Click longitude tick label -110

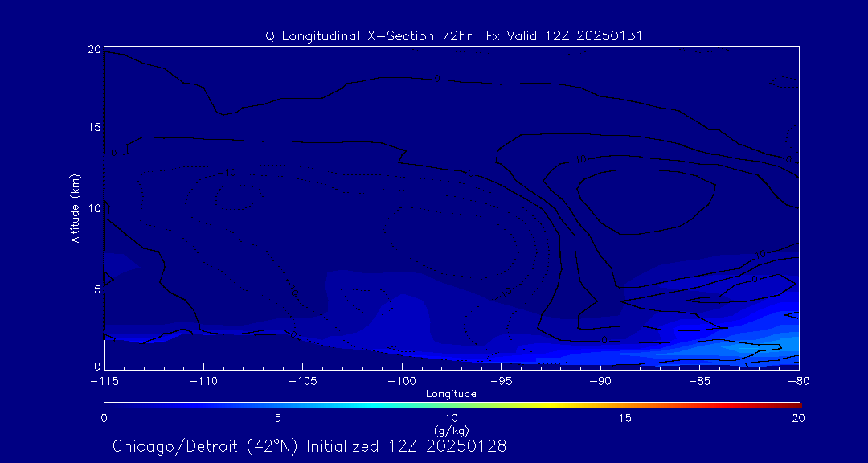203,382
